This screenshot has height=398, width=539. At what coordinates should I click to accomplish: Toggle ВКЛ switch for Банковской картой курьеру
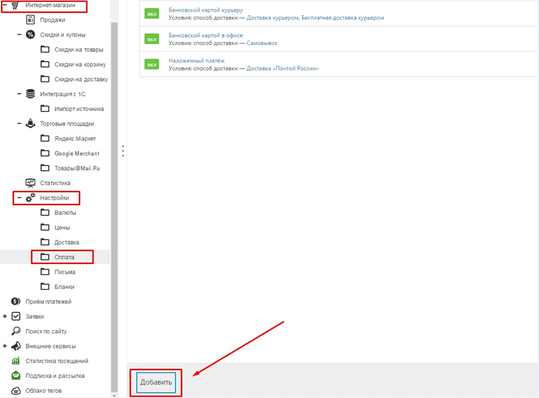(152, 14)
